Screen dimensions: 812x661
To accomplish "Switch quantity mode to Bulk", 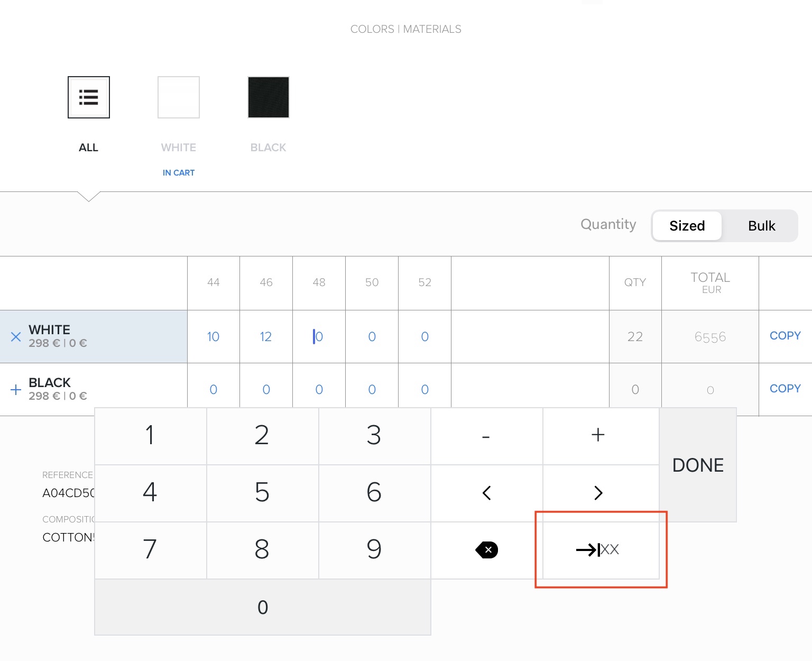I will 761,226.
